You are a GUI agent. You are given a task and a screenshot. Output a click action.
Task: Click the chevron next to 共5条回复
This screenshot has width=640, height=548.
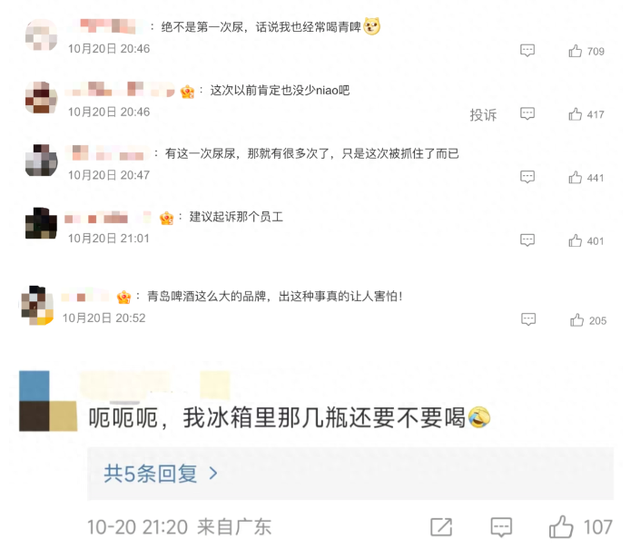tap(213, 474)
